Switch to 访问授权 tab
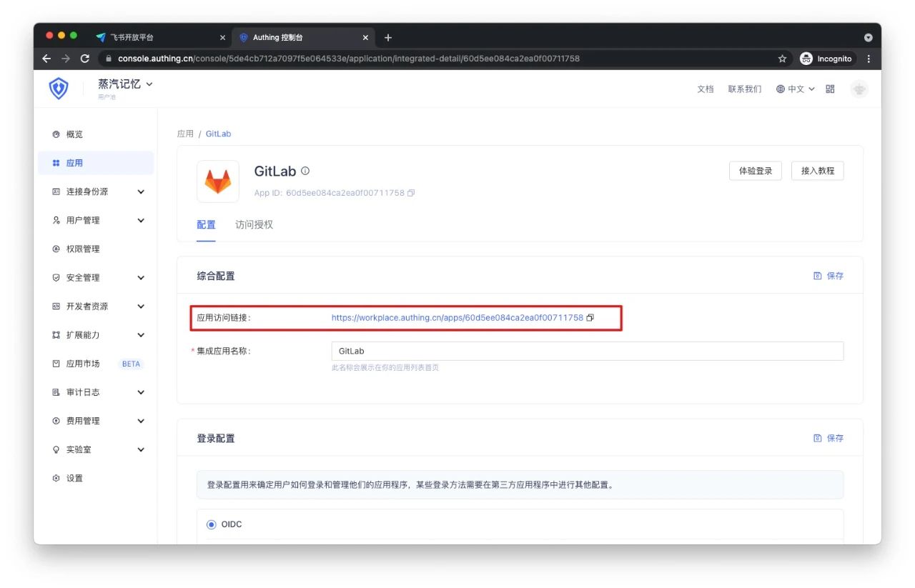This screenshot has height=588, width=915. pos(254,224)
